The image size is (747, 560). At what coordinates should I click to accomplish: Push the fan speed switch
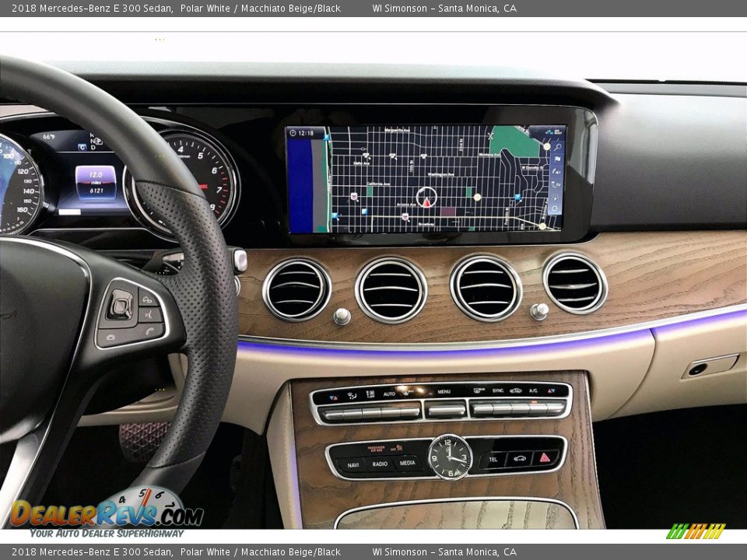click(371, 412)
